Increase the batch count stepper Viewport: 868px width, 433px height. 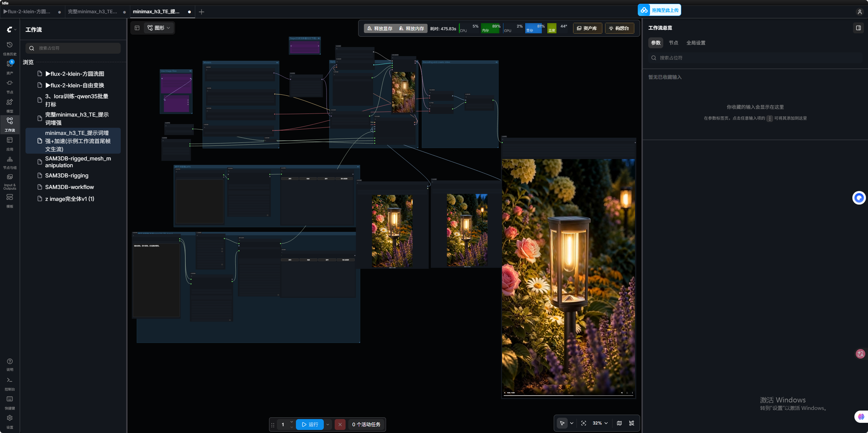(291, 422)
